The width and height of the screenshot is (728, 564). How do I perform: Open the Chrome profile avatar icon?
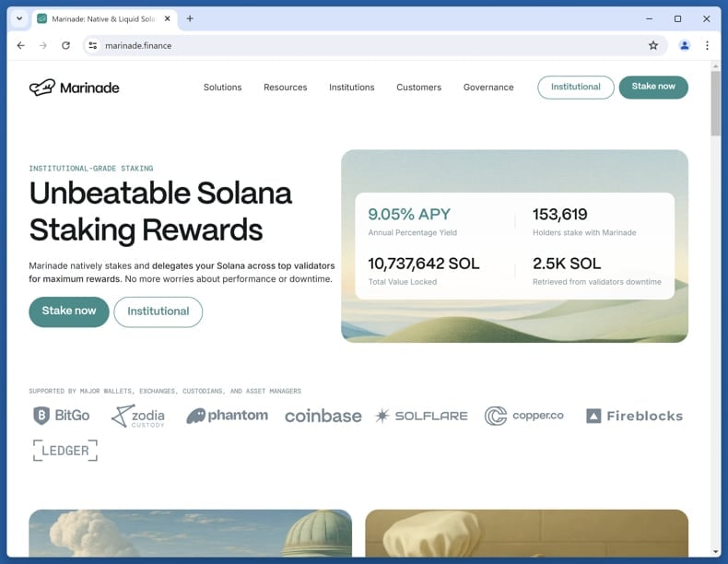pyautogui.click(x=685, y=45)
